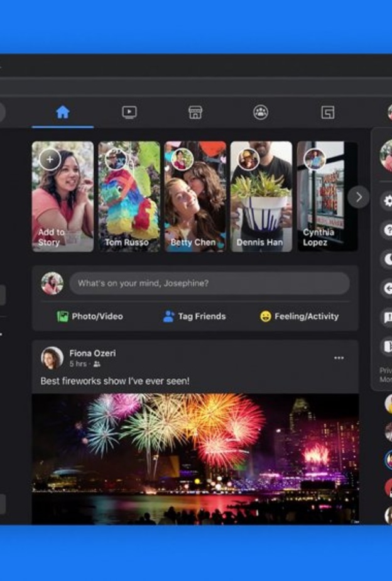Image resolution: width=392 pixels, height=581 pixels.
Task: Click the Photo/Video button
Action: click(x=90, y=316)
